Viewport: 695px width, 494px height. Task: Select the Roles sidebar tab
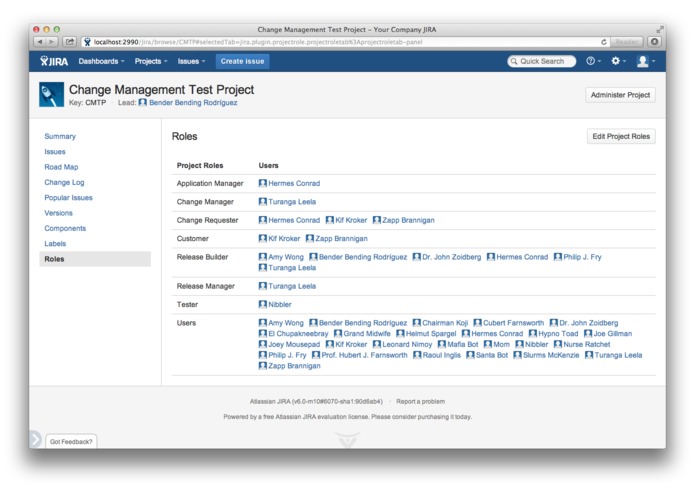pos(95,259)
